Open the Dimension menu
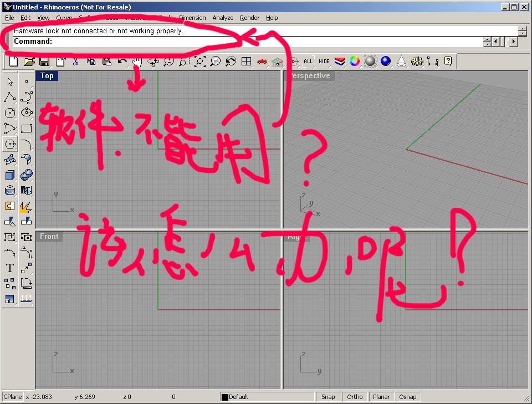This screenshot has height=404, width=532. click(x=192, y=18)
